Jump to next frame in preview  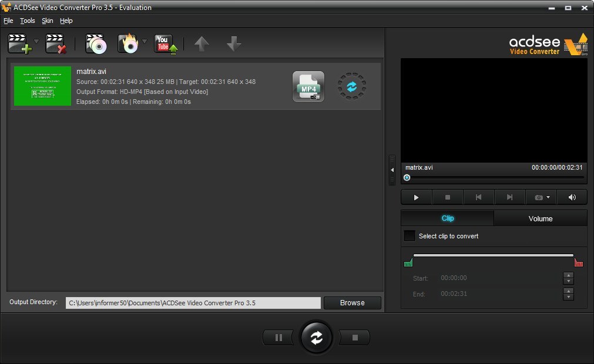509,197
